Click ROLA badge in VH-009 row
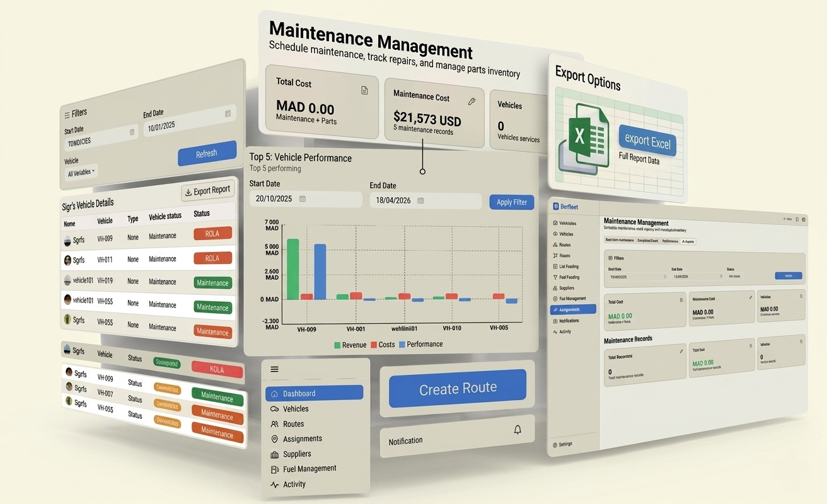827x504 pixels. click(212, 234)
